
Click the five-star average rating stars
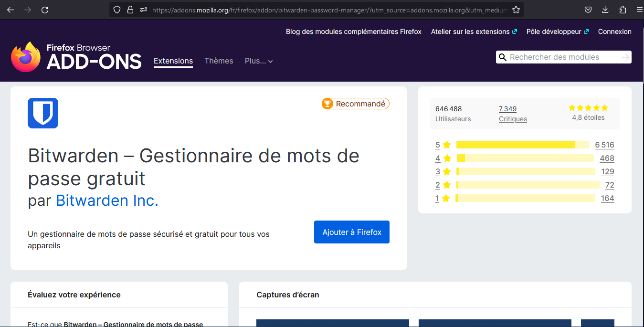tap(589, 108)
